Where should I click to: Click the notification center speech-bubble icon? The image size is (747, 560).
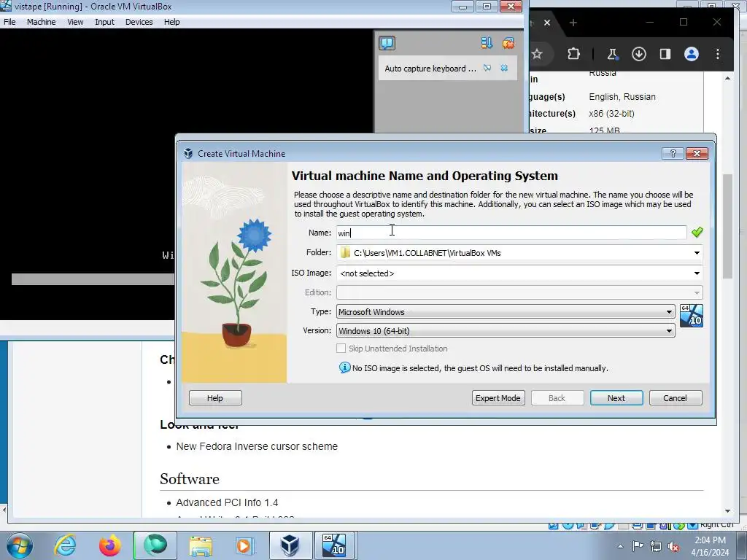click(387, 43)
